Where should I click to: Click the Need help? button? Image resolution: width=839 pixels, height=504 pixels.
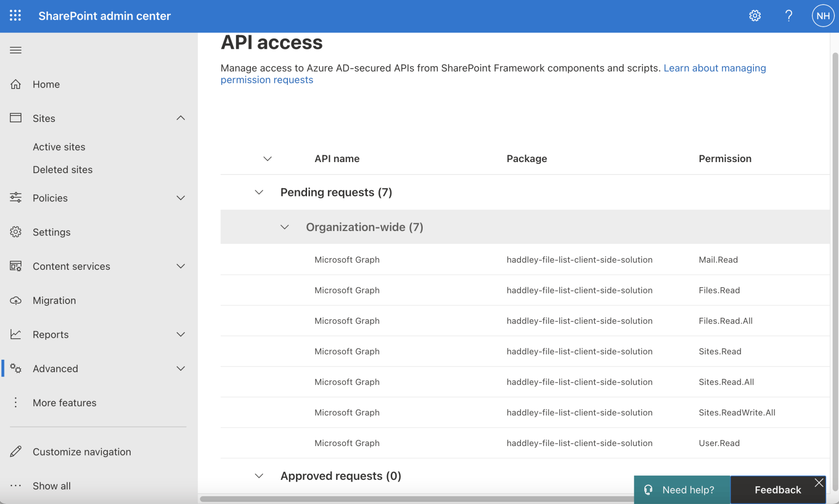click(682, 490)
